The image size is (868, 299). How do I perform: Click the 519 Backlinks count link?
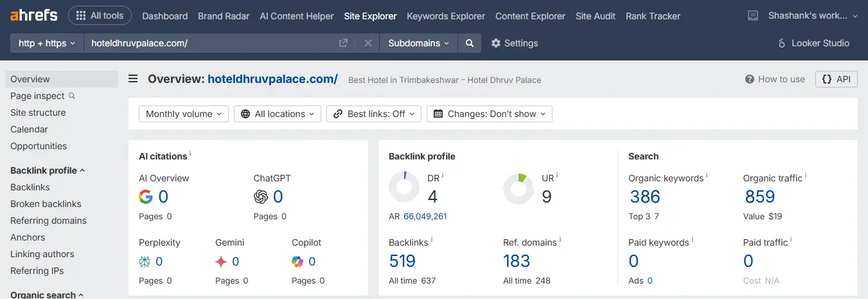[402, 260]
